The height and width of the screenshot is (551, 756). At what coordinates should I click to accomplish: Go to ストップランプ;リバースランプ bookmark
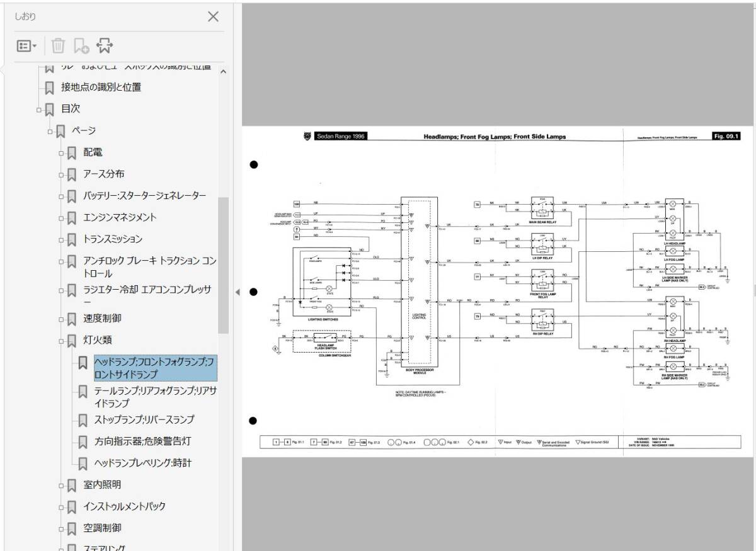coord(144,419)
